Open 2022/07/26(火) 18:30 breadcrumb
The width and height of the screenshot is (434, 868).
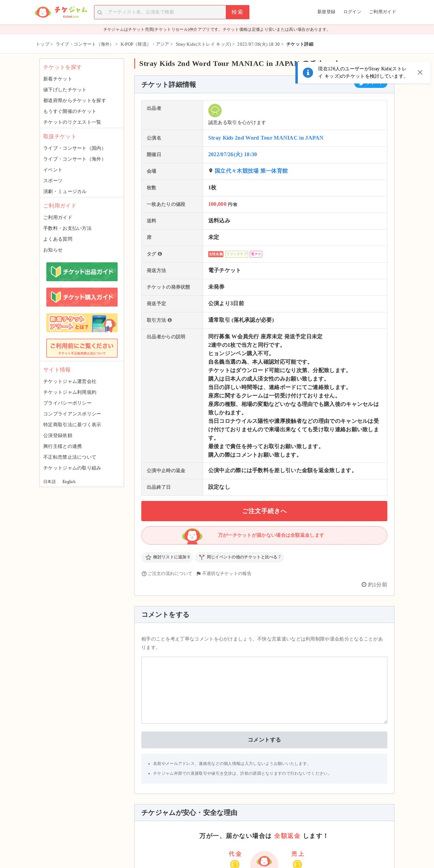[258, 44]
